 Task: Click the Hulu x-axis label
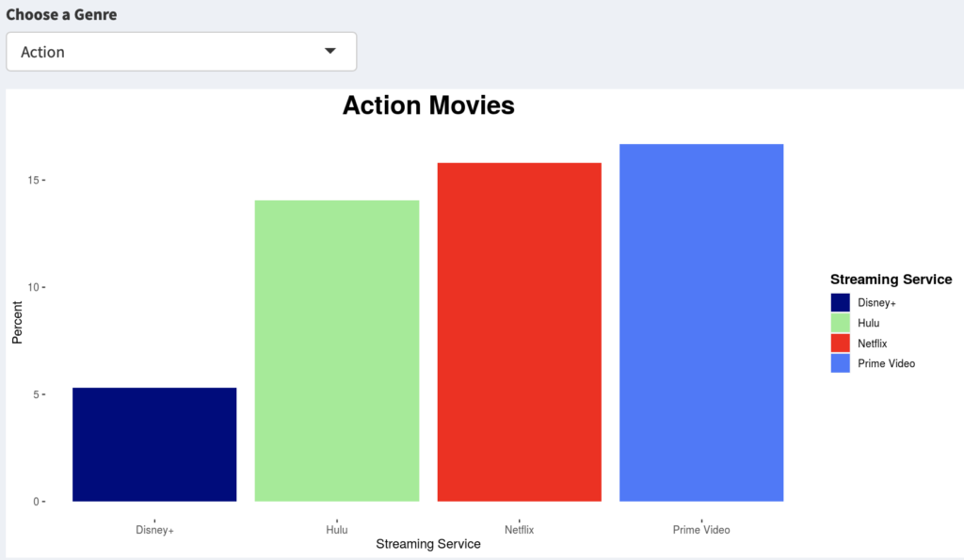(337, 530)
